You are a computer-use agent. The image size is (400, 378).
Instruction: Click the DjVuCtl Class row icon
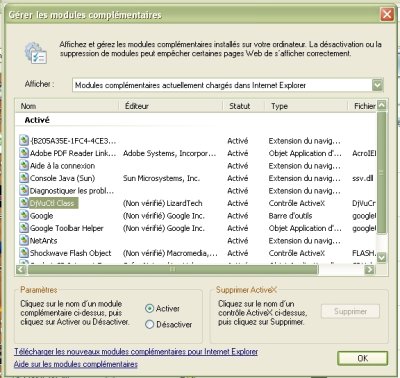(x=24, y=203)
